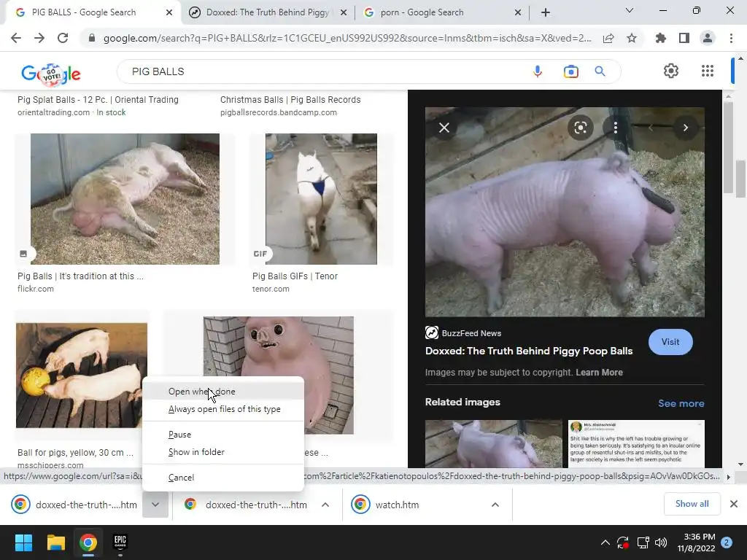Open 'Doxxed: The Truth Behind Piggy Poop Balls' title

pos(529,351)
